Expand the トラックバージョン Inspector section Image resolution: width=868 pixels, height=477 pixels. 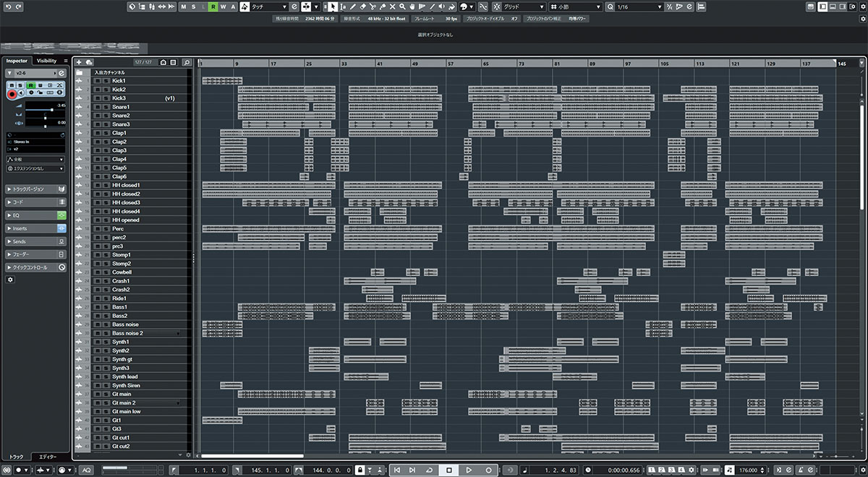pos(35,189)
